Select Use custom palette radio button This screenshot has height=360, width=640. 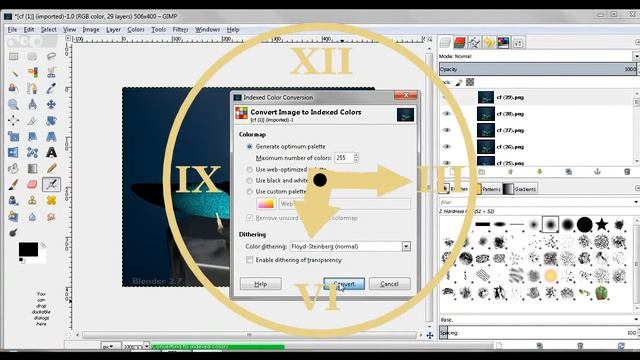(249, 191)
